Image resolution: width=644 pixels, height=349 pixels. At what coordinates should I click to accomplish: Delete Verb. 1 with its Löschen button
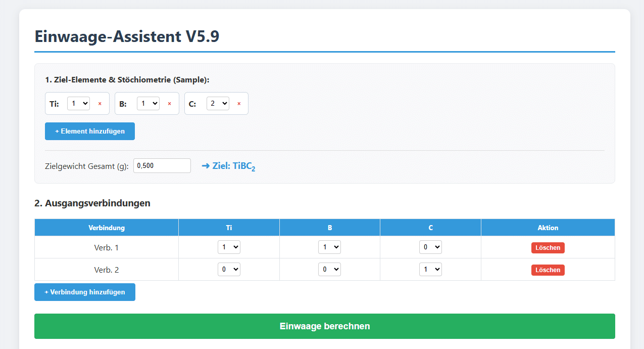(x=548, y=248)
